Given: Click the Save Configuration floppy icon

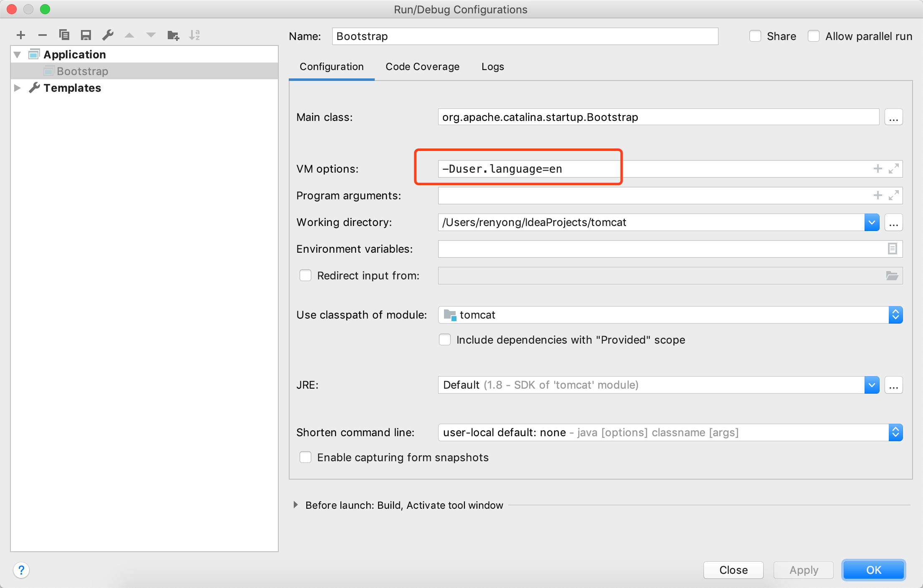Looking at the screenshot, I should 86,35.
